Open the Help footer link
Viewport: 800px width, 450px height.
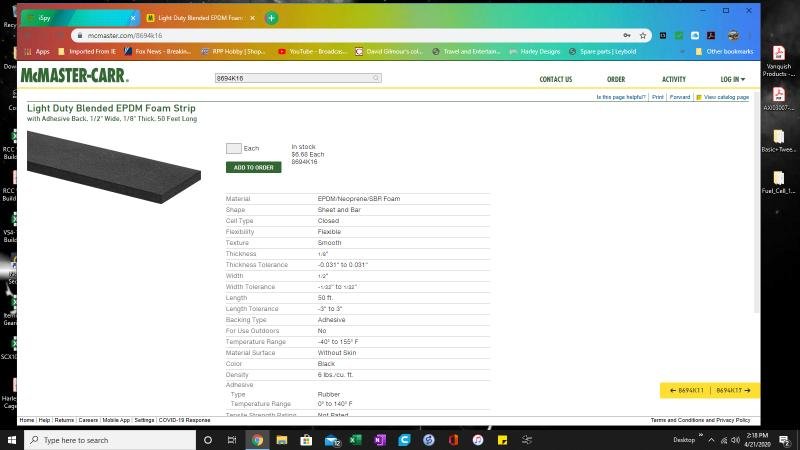click(x=44, y=420)
